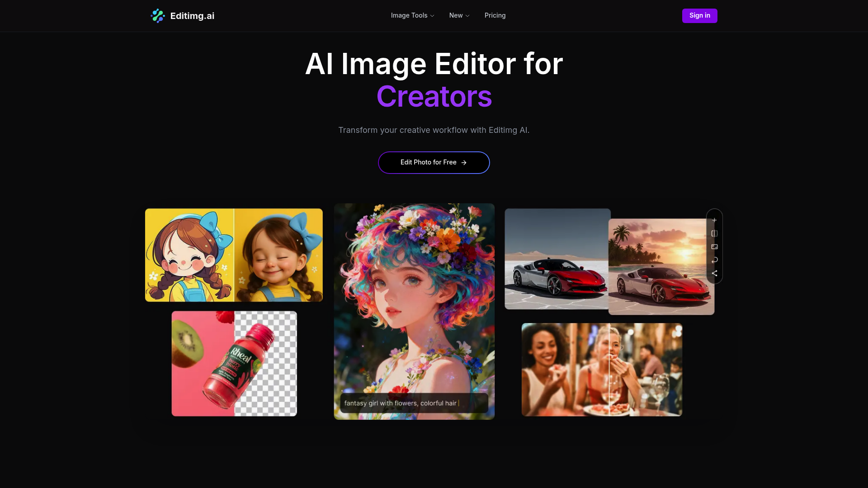Select the cartoon girl comparison thumbnail
The height and width of the screenshot is (488, 868).
(x=234, y=254)
